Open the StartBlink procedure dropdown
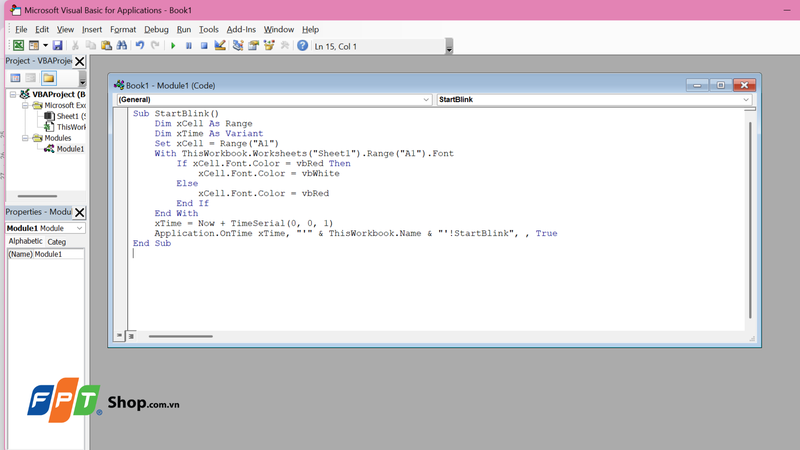 tap(594, 99)
